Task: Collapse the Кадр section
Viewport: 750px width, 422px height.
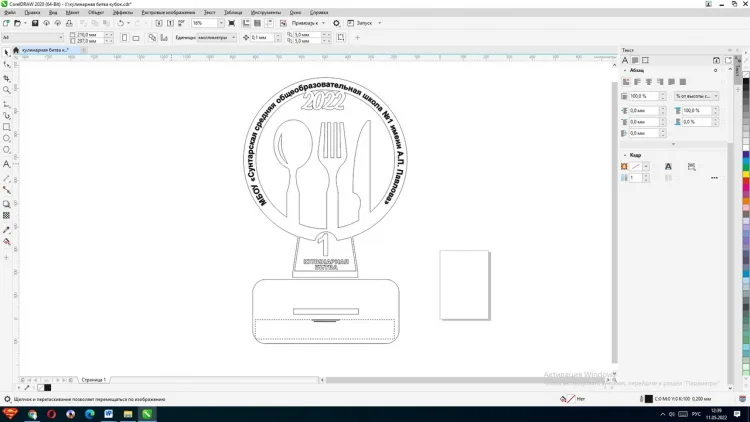Action: (625, 155)
